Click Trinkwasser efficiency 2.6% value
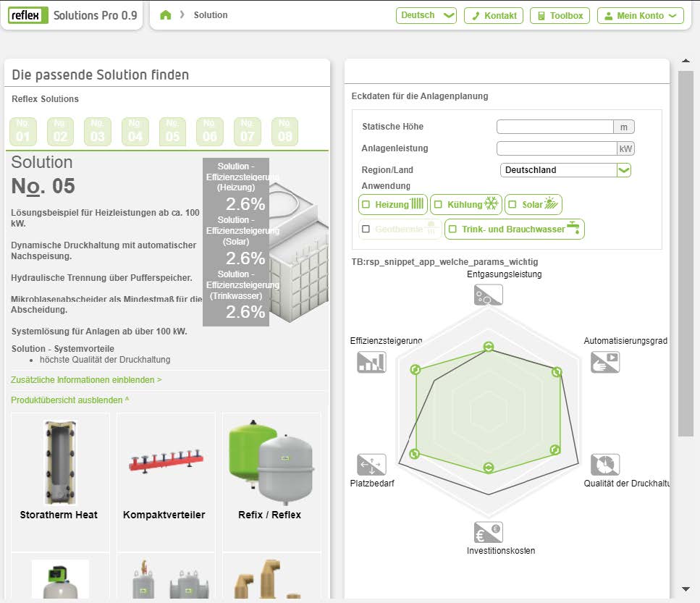The width and height of the screenshot is (700, 603). tap(245, 311)
